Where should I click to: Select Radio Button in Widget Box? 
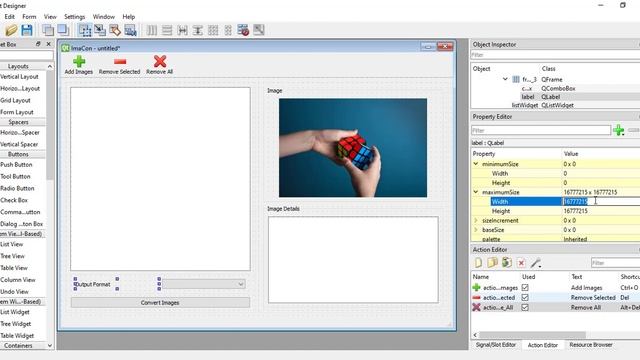[17, 188]
